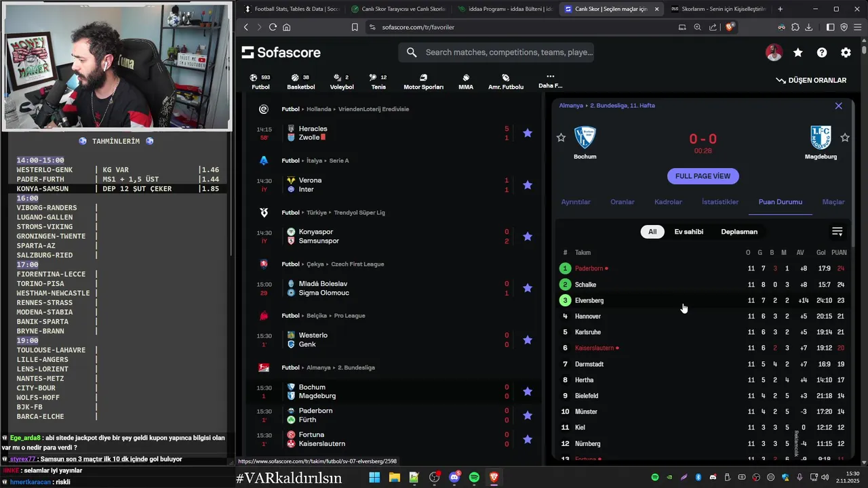Select the Deplasman standings filter
Image resolution: width=868 pixels, height=488 pixels.
[739, 232]
